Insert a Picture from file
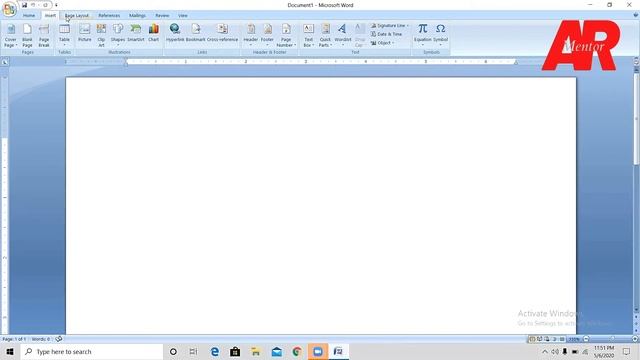This screenshot has height=360, width=640. pos(84,33)
